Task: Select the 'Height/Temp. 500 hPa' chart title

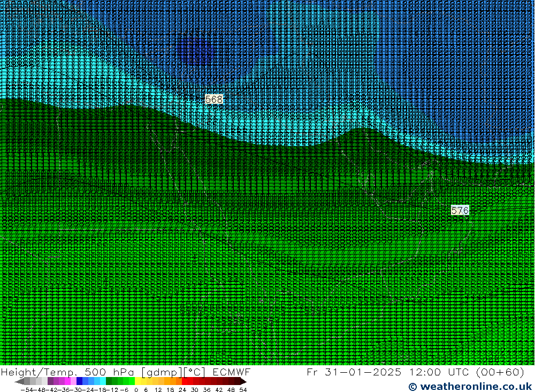Action: [68, 372]
